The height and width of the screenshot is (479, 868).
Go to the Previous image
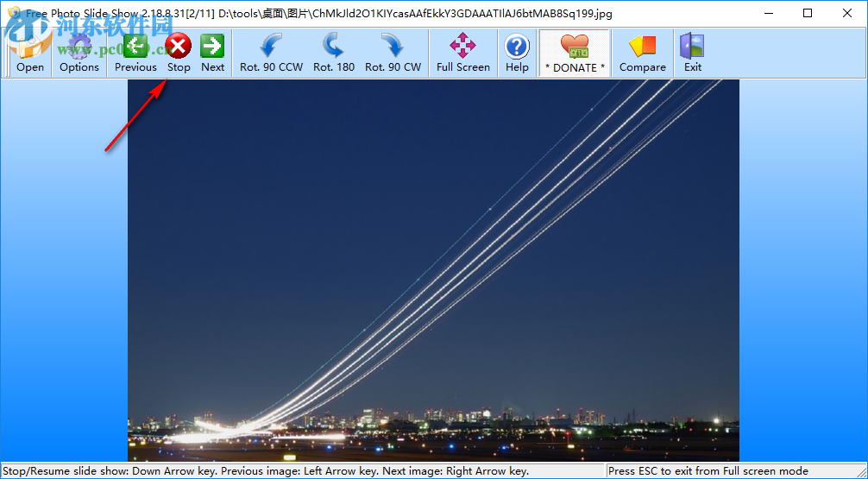[135, 54]
